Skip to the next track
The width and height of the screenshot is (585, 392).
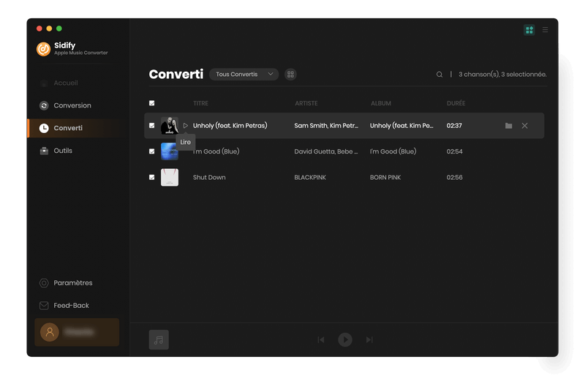tap(369, 339)
